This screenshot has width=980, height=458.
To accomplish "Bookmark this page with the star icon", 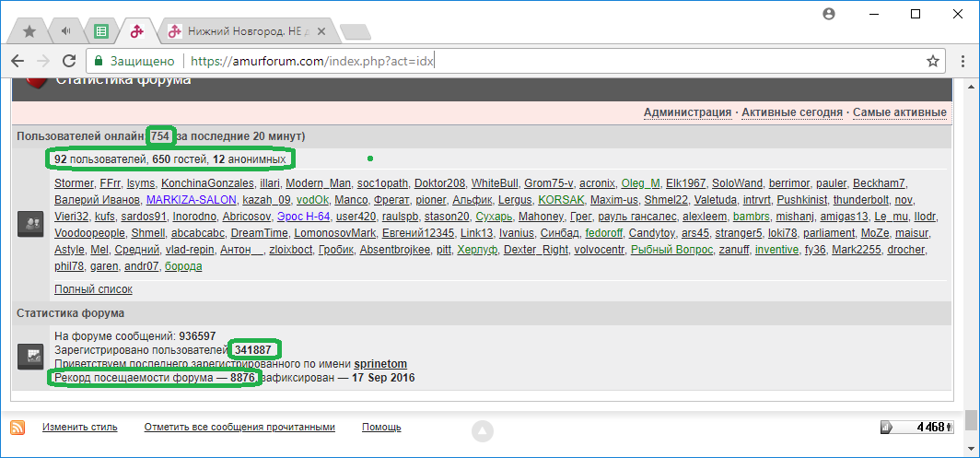I will [932, 61].
